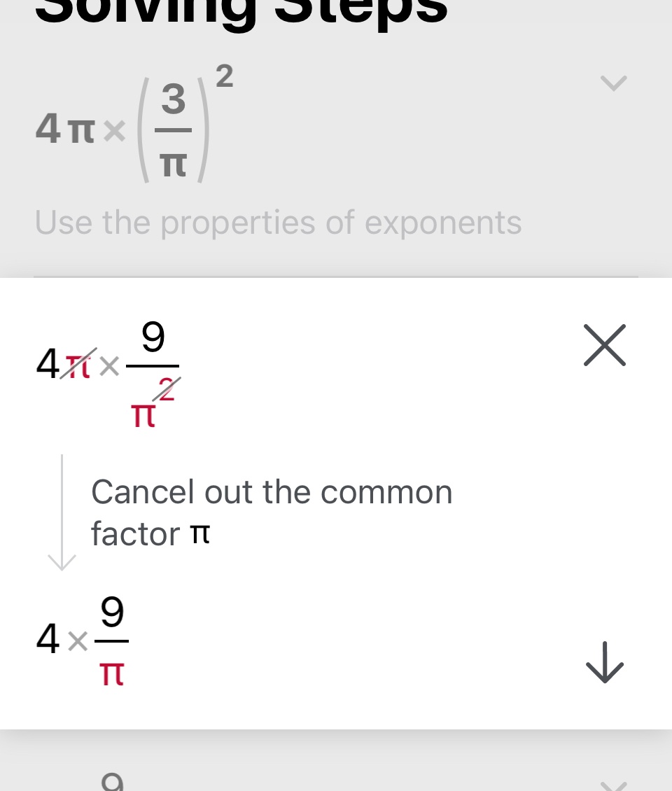Select numerator 9 in the crossed-out fraction
The image size is (672, 791).
[153, 337]
